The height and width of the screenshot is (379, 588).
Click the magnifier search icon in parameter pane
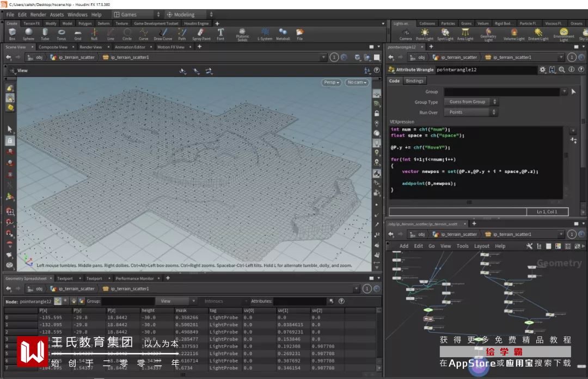pos(561,70)
